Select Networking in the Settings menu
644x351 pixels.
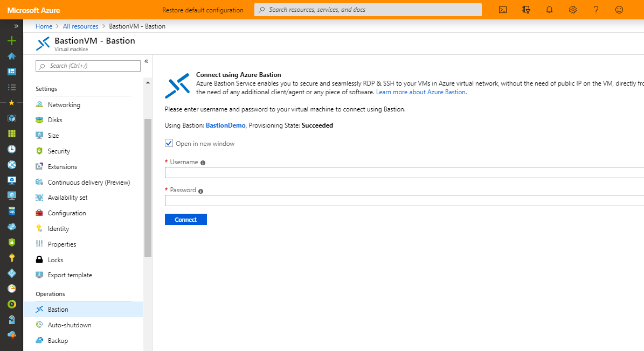tap(64, 104)
